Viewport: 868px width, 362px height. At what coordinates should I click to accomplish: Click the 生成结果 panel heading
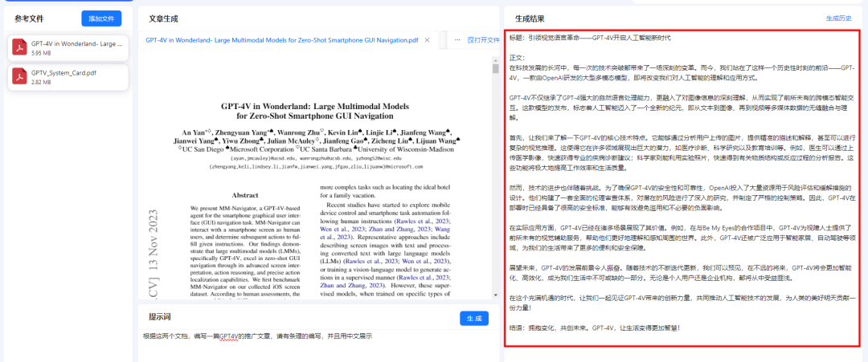pos(530,18)
